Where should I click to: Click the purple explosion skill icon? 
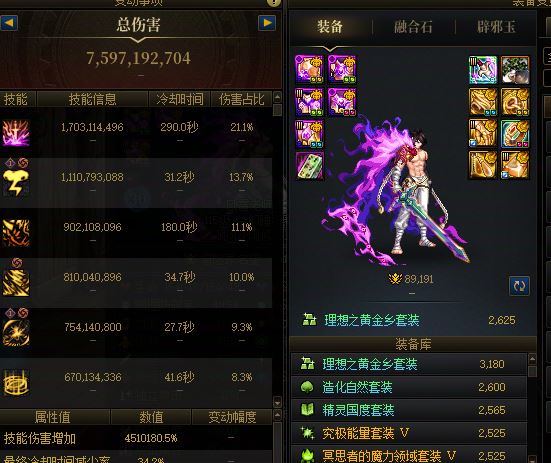[16, 132]
